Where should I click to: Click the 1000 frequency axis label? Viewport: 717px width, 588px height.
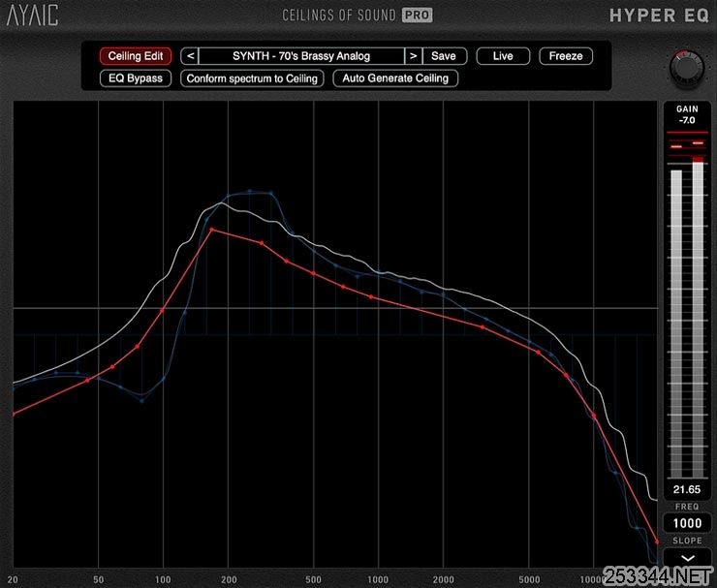pos(378,580)
